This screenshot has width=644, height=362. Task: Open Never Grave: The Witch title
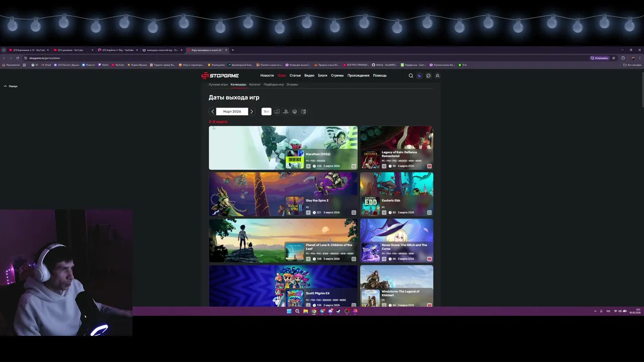pos(404,247)
